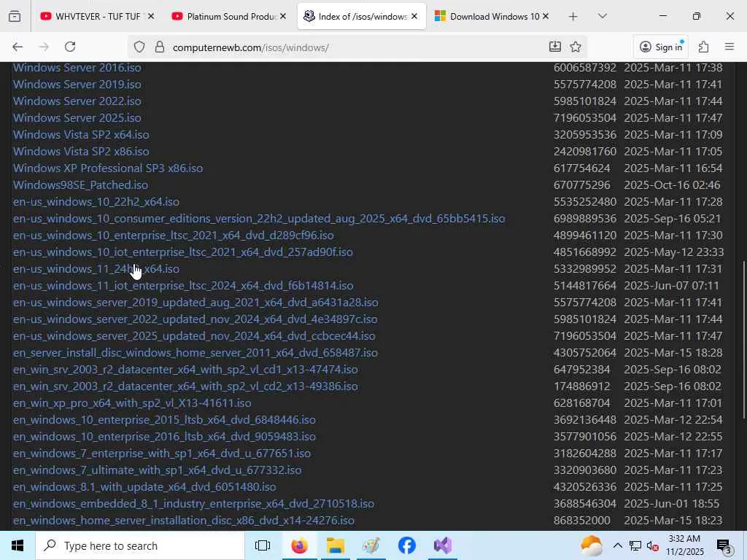This screenshot has height=560, width=747.
Task: Download en-us_windows_10_22h2_x64.iso
Action: click(x=96, y=202)
